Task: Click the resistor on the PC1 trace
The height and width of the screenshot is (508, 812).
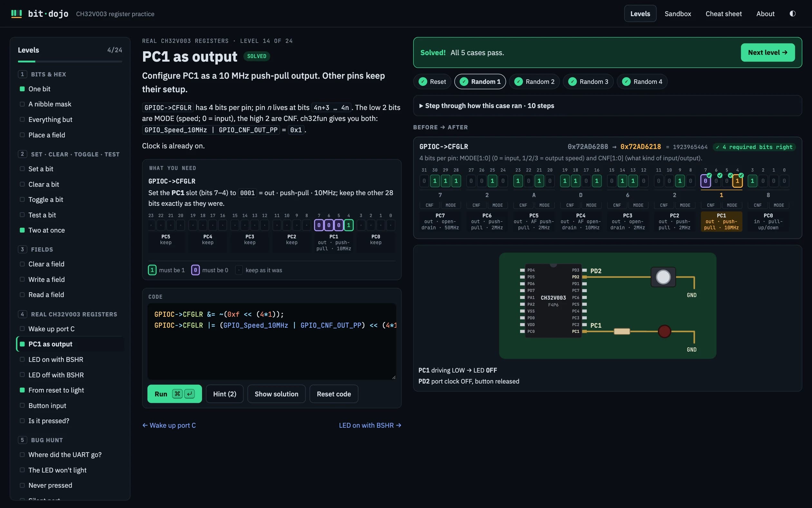Action: (x=622, y=331)
